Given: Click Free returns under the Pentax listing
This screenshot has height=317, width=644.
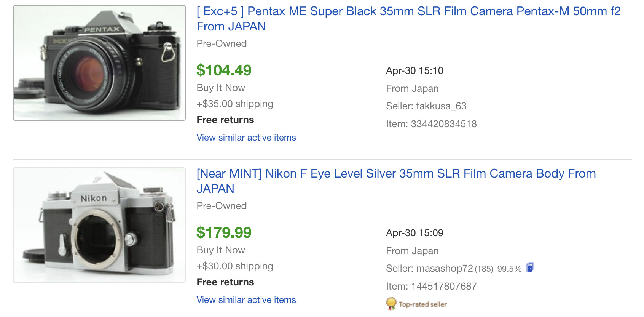Looking at the screenshot, I should coord(225,120).
